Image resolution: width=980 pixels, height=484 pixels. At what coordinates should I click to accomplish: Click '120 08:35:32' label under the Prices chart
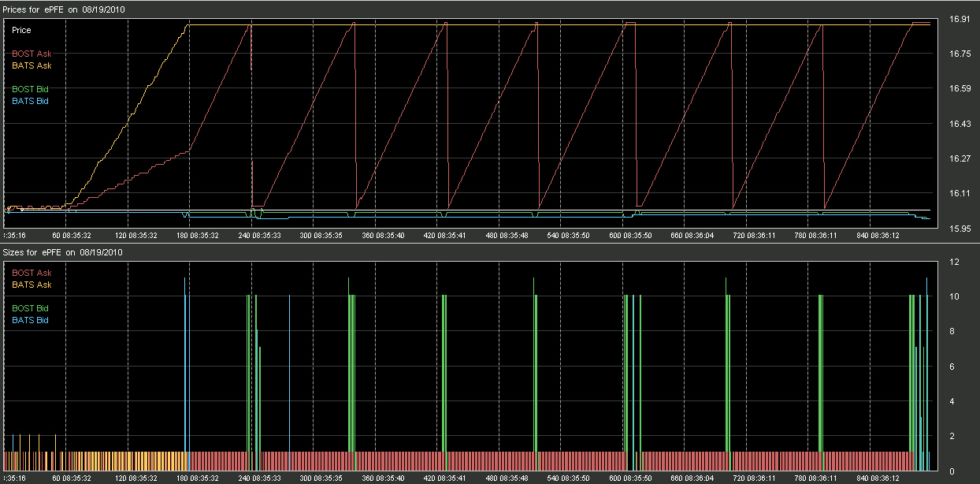[136, 235]
